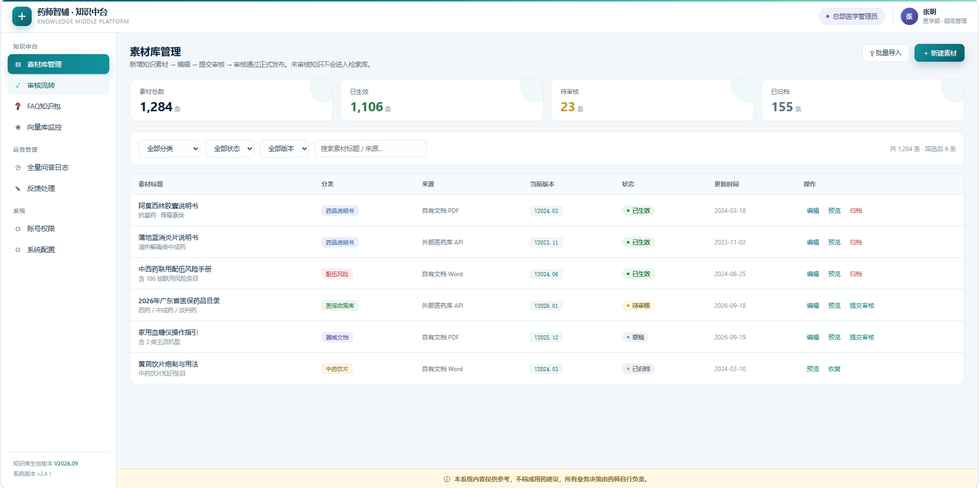The image size is (980, 488).
Task: Open the 全部状态 dropdown
Action: click(230, 149)
